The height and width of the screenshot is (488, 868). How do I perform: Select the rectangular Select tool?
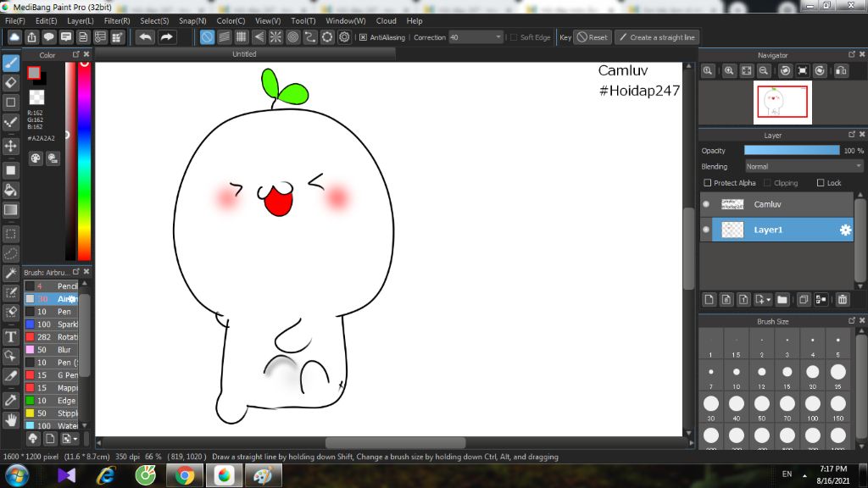[10, 234]
